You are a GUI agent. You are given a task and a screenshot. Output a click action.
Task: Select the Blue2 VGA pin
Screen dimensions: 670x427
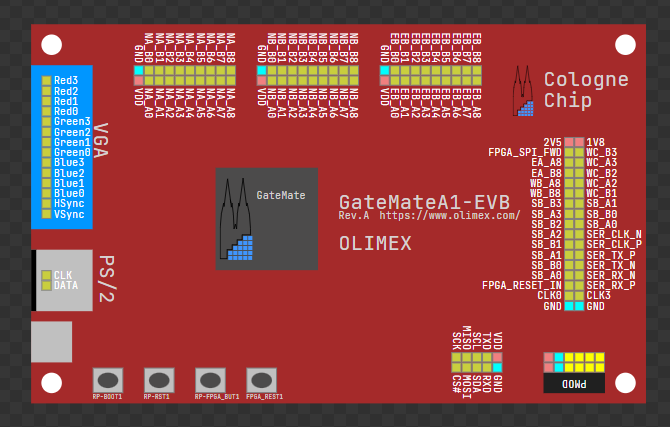[x=47, y=173]
